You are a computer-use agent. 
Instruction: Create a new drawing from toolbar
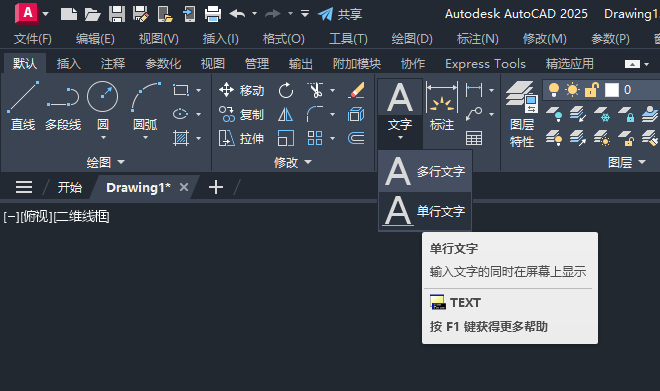[x=69, y=14]
